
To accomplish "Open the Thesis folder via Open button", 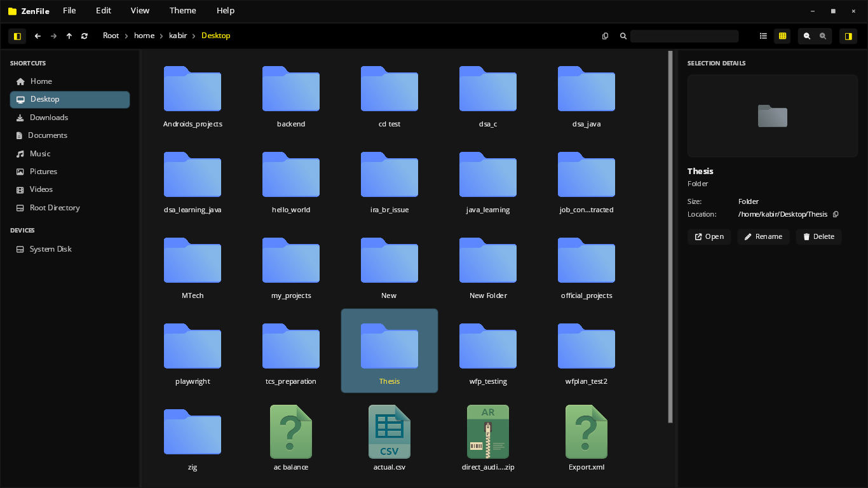I will (709, 237).
